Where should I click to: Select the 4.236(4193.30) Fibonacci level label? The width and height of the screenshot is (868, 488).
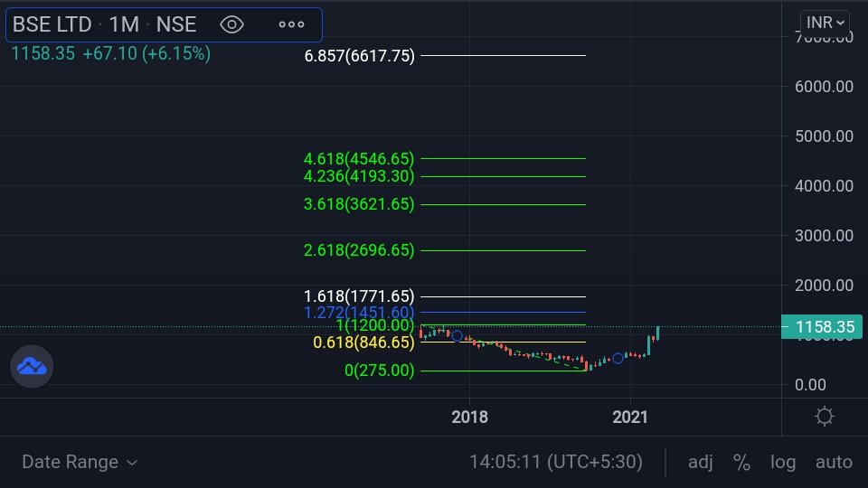(x=359, y=176)
